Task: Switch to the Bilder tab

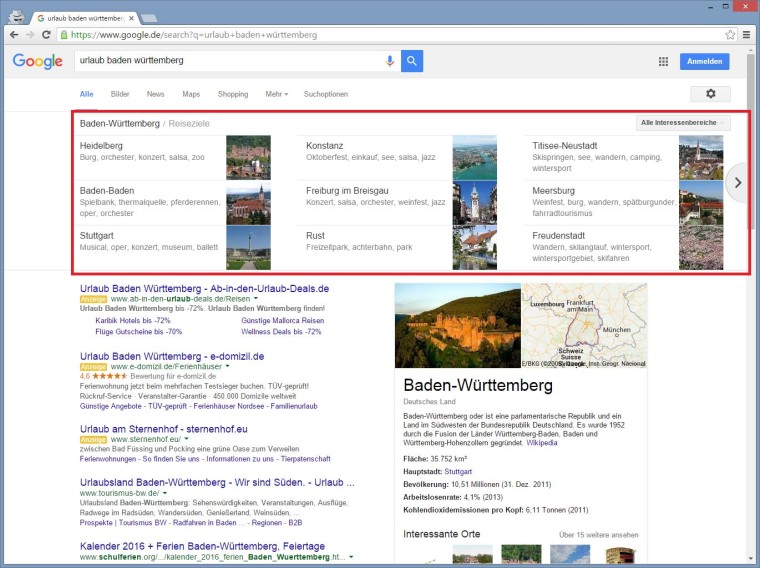Action: (120, 94)
